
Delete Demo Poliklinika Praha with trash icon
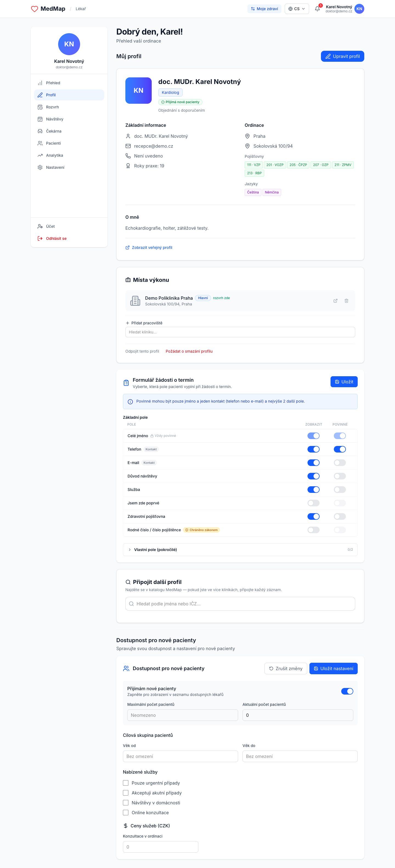click(x=346, y=300)
